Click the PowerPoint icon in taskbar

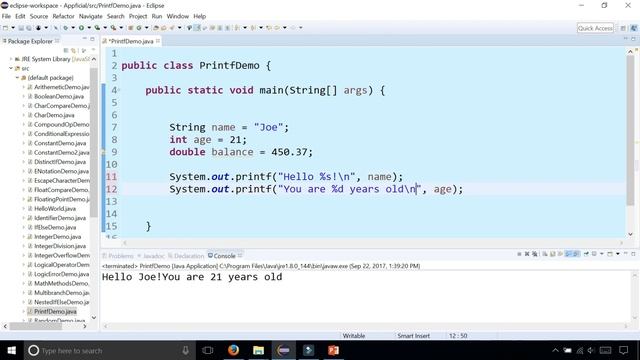click(x=333, y=350)
